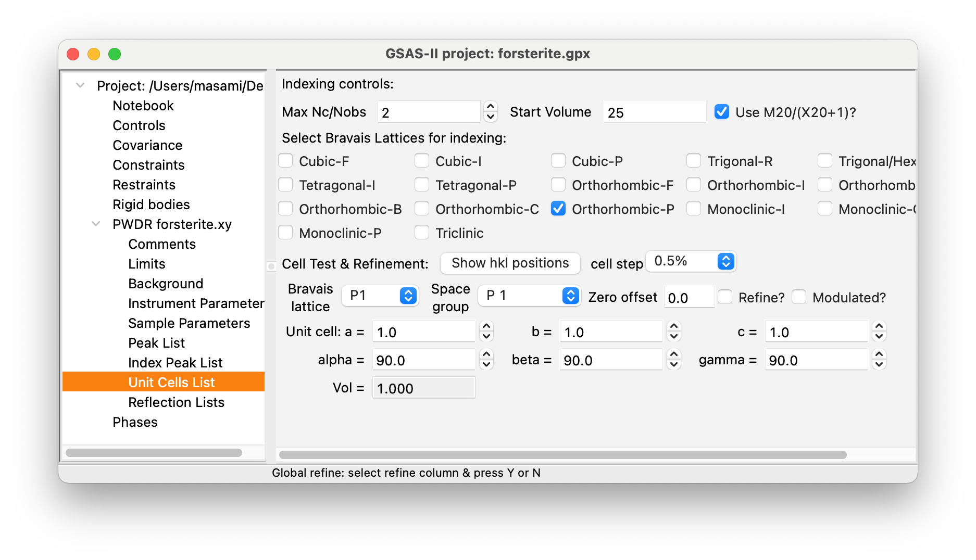Screen dimensions: 976x560
Task: Enable the Refine? checkbox for zero offset
Action: (725, 297)
